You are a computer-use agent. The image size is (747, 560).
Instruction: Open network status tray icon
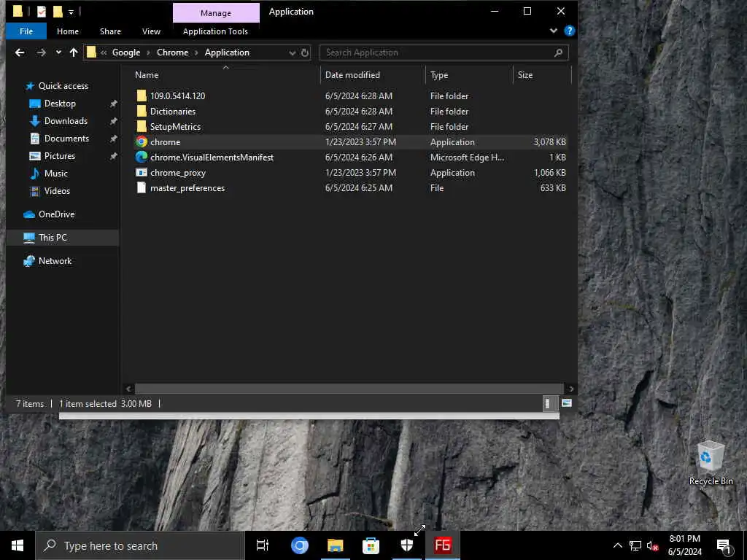[635, 545]
